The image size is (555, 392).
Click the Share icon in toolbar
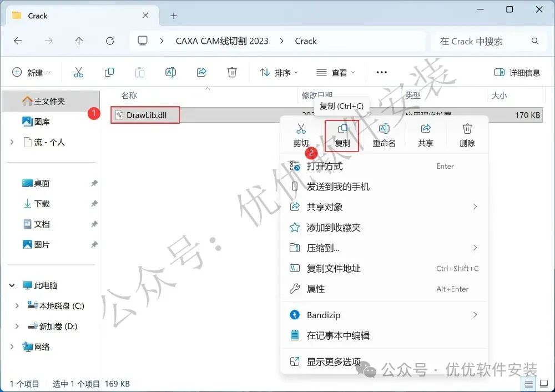[201, 73]
